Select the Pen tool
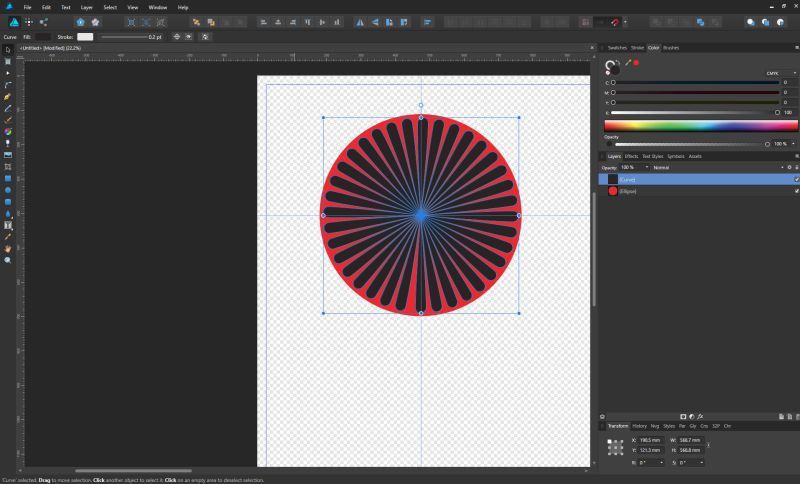This screenshot has width=800, height=484. point(8,97)
